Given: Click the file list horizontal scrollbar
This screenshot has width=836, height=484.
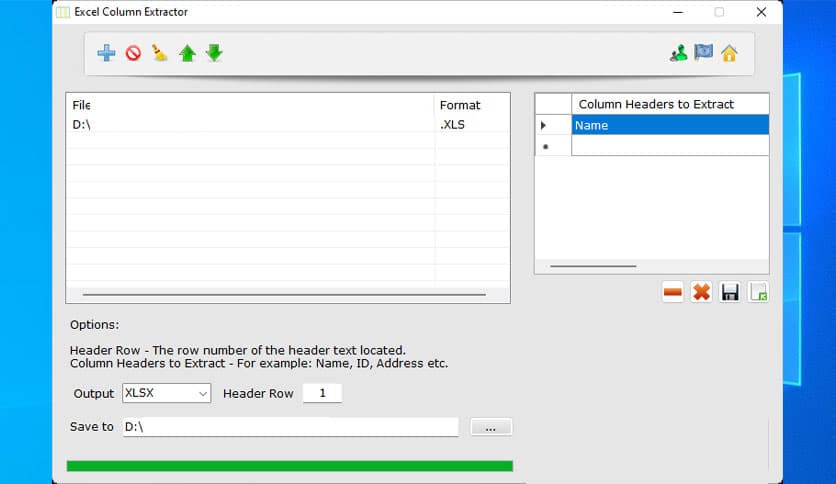Looking at the screenshot, I should tap(284, 294).
